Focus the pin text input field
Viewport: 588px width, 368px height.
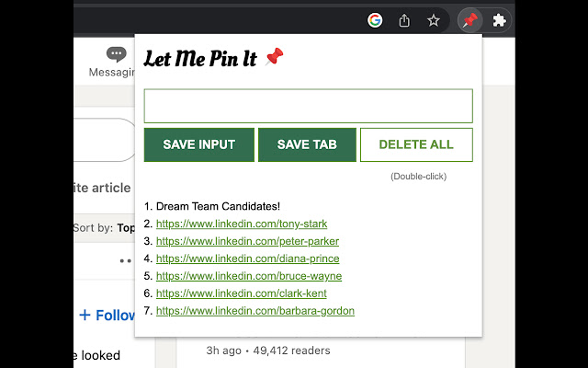(x=308, y=106)
